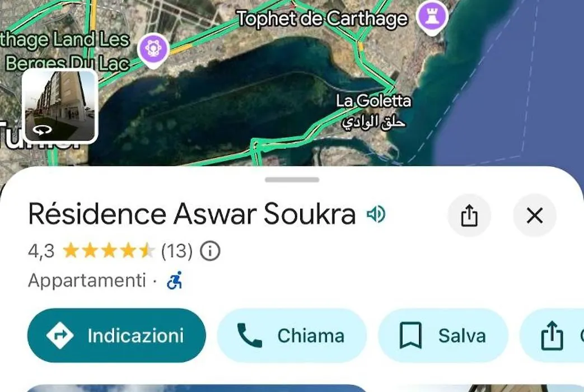Select the Tophet de Carthage purple pin
The width and height of the screenshot is (584, 392).
click(432, 17)
